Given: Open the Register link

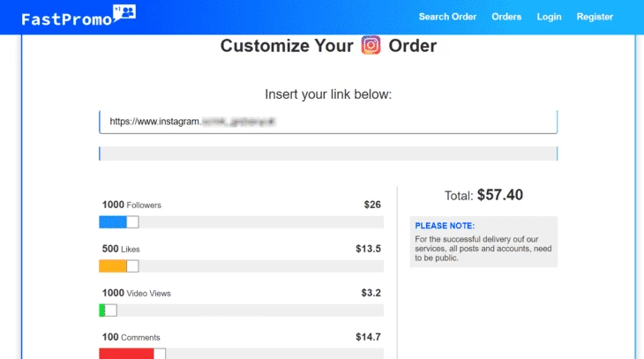Looking at the screenshot, I should pyautogui.click(x=595, y=17).
